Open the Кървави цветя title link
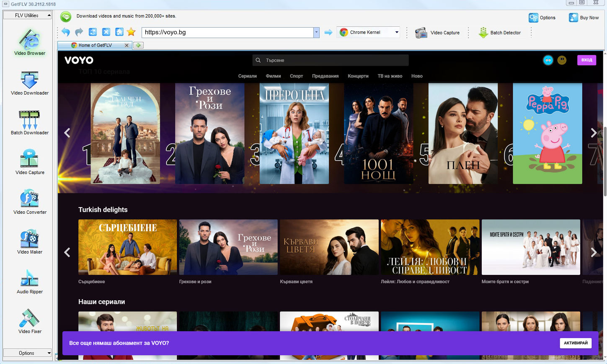This screenshot has height=364, width=607. 296,282
